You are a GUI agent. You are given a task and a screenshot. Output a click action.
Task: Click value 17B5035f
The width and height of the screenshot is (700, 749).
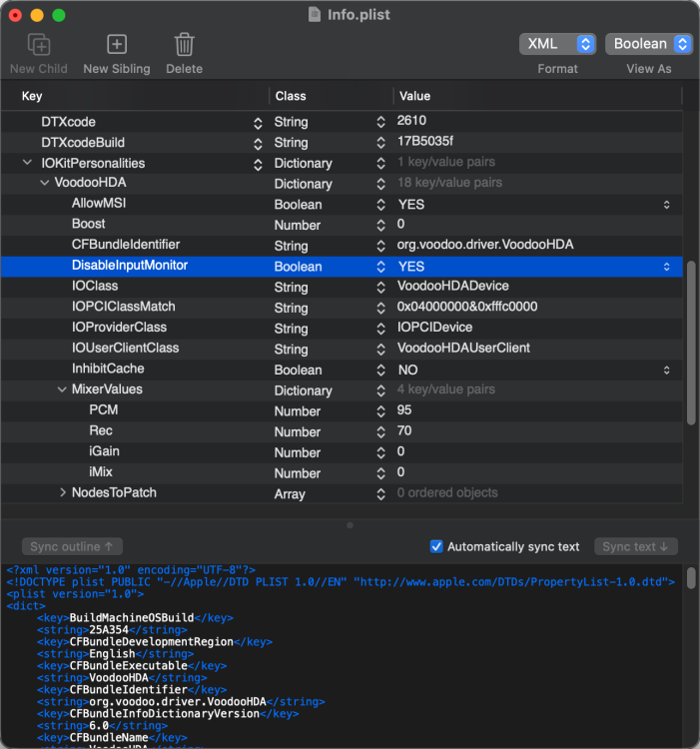coord(425,141)
